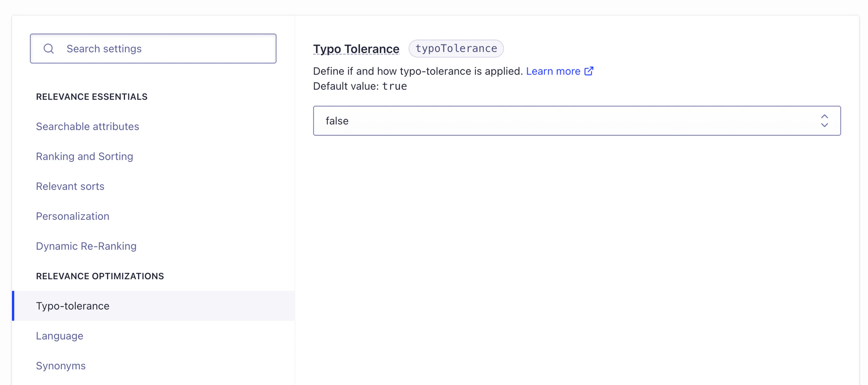Select Relevant sorts from the sidebar
The image size is (868, 385).
tap(70, 186)
